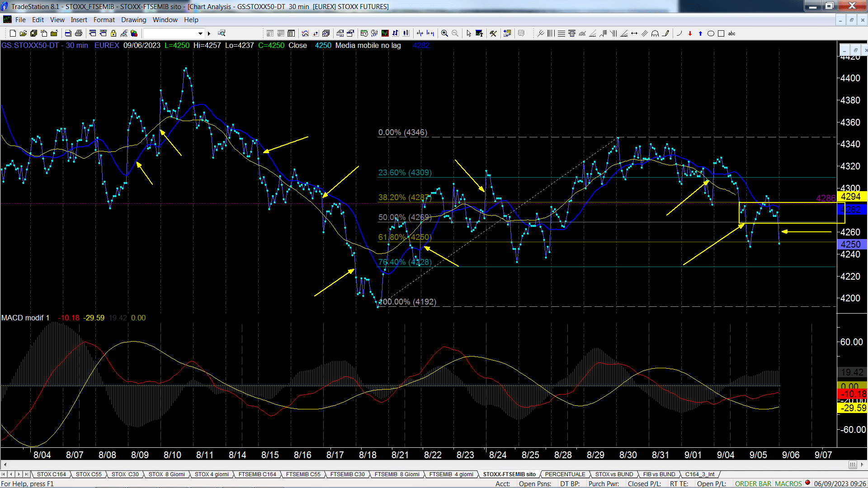Screen dimensions: 868x488
Task: Click the Print icon in toolbar
Action: pyautogui.click(x=79, y=33)
